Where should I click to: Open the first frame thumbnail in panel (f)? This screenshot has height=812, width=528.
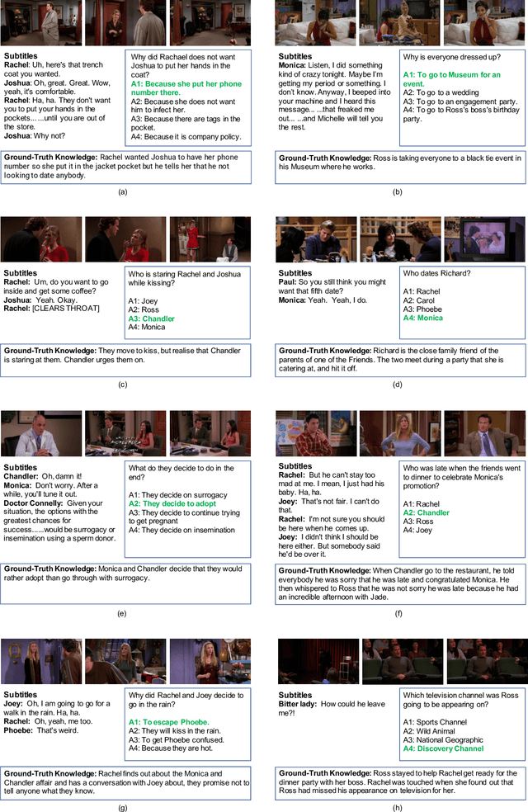[x=317, y=433]
